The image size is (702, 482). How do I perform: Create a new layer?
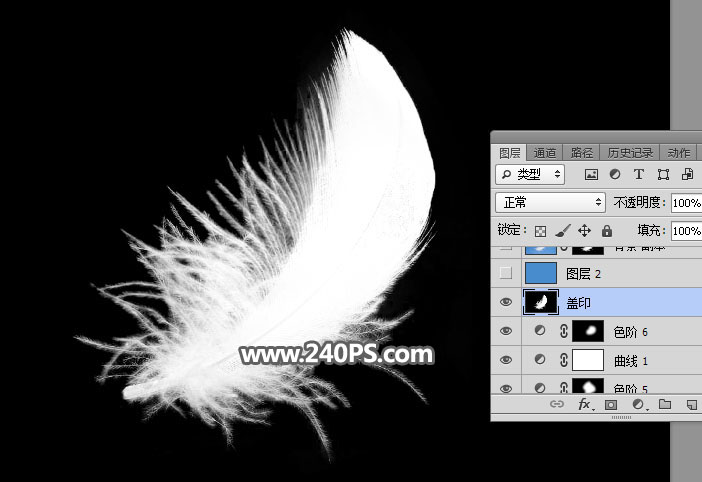click(x=692, y=405)
